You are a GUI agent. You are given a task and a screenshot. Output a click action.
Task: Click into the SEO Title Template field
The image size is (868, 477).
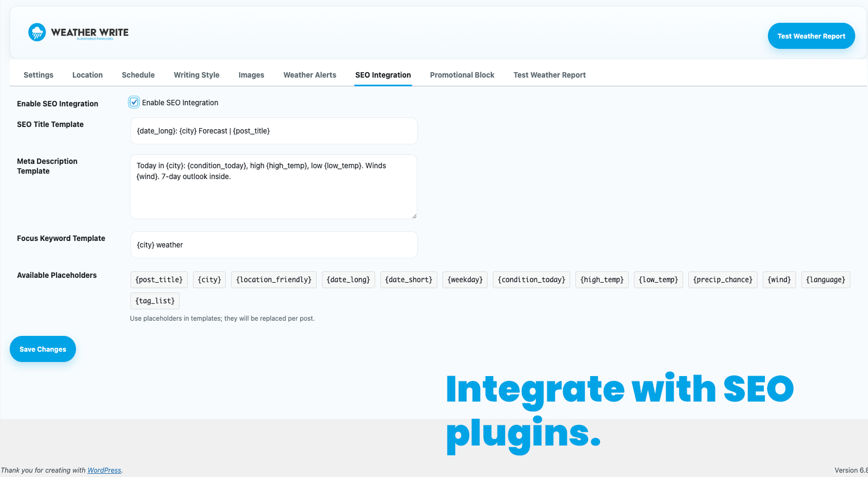click(x=274, y=131)
